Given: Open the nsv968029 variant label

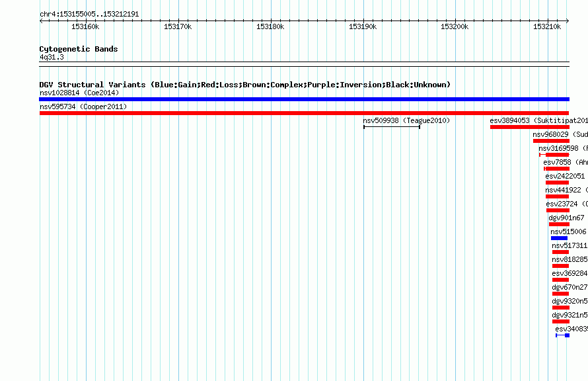Looking at the screenshot, I should click(x=560, y=134).
